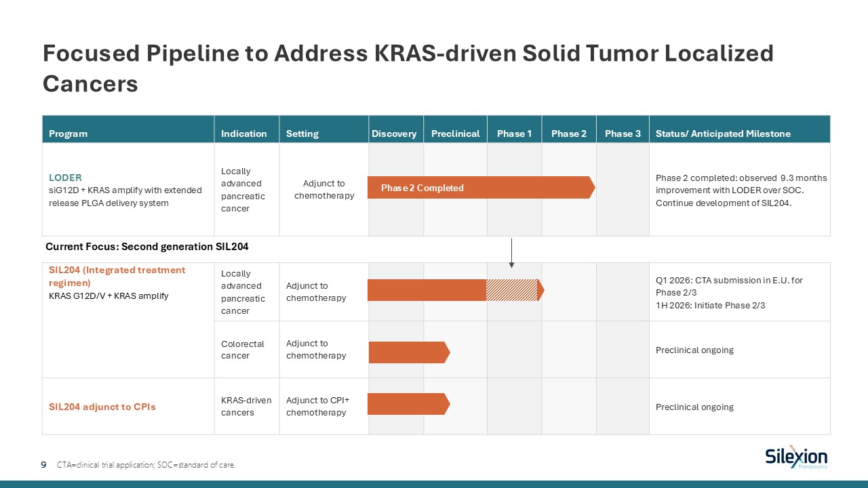The width and height of the screenshot is (868, 488).
Task: Click the orange LODER program name
Action: (x=63, y=178)
